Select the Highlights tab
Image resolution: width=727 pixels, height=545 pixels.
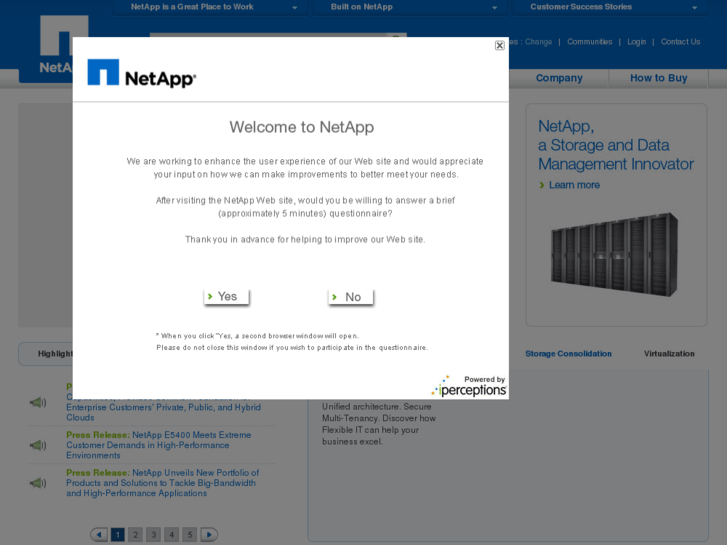pos(46,354)
